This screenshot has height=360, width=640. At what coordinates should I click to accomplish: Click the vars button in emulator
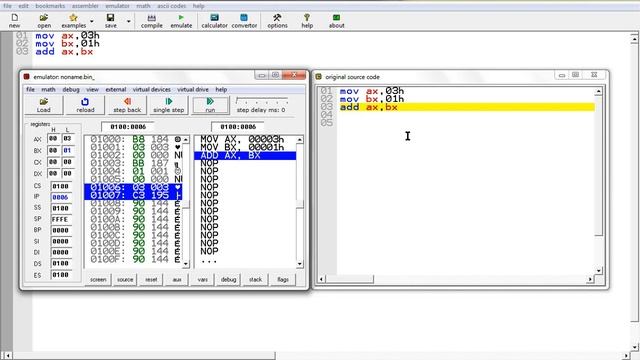pos(202,280)
